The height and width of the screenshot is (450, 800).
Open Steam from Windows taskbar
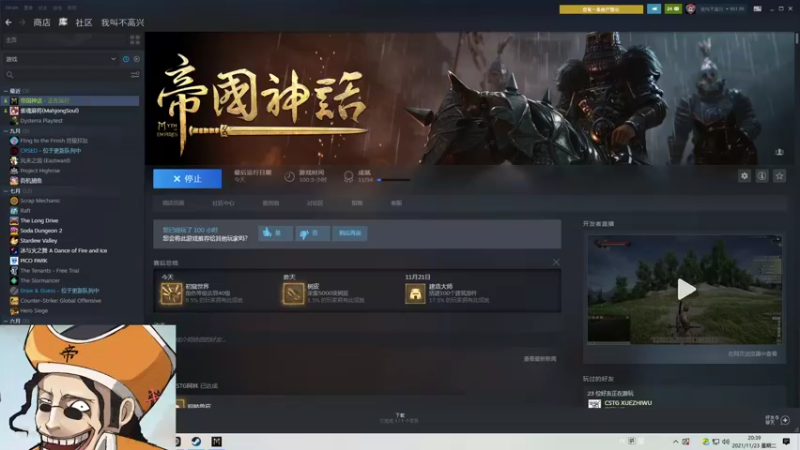coord(196,441)
